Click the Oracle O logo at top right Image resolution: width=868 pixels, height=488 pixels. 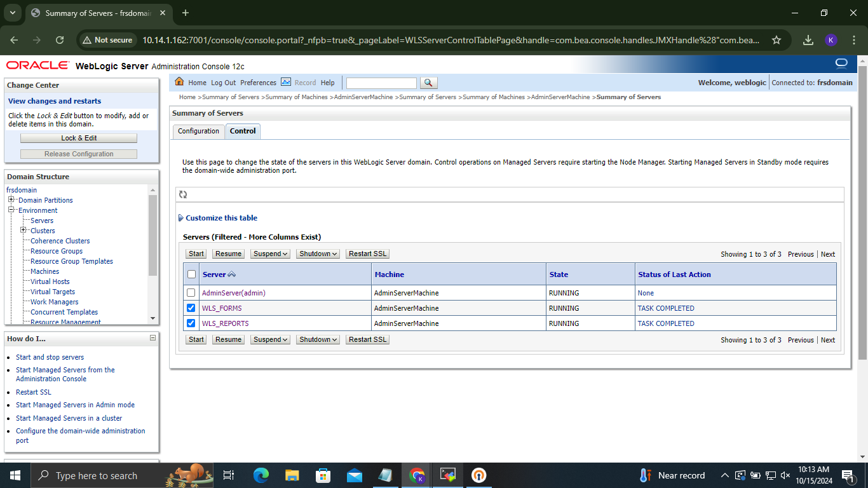842,63
